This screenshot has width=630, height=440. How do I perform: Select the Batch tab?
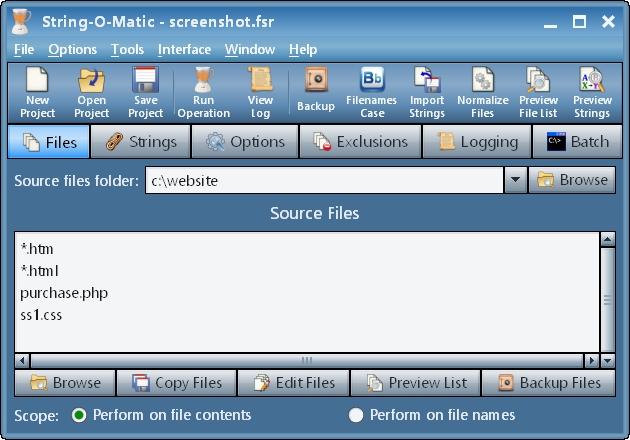coord(577,142)
